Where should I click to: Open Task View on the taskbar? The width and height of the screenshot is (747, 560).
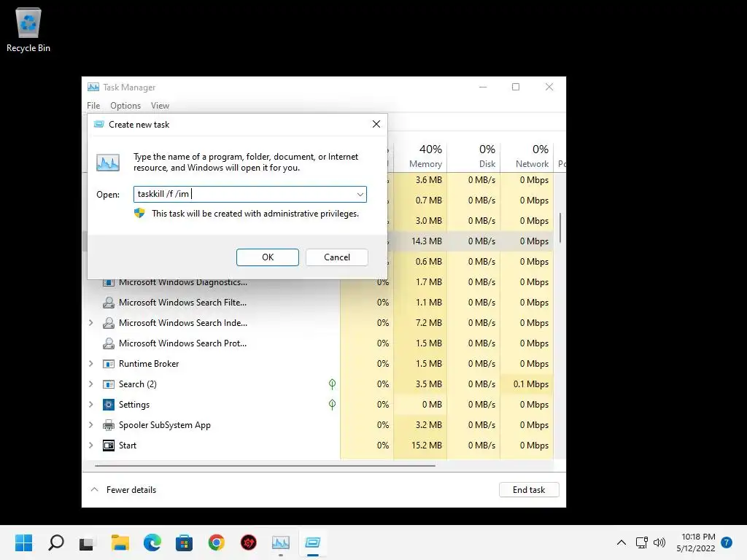pyautogui.click(x=86, y=542)
